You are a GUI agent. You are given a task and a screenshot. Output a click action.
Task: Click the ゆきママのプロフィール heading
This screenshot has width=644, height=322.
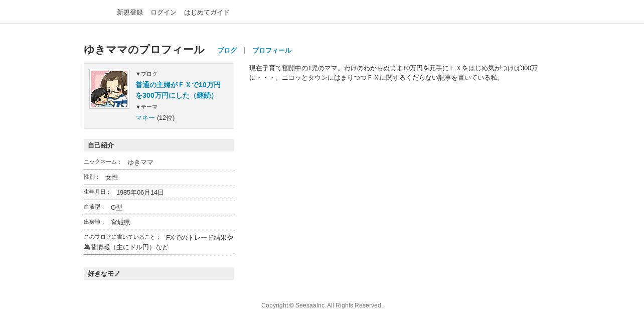[x=144, y=50]
